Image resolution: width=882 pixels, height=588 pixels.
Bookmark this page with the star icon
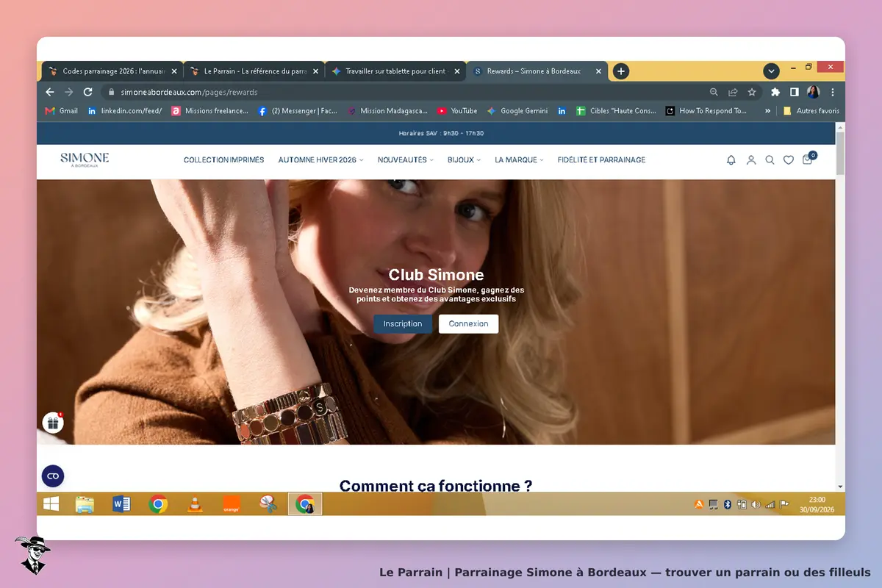(752, 92)
